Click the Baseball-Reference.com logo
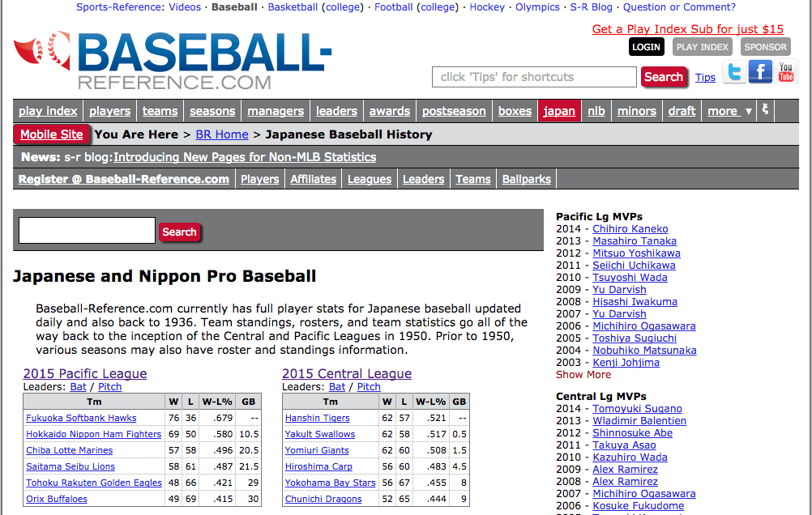812x515 pixels. (173, 61)
